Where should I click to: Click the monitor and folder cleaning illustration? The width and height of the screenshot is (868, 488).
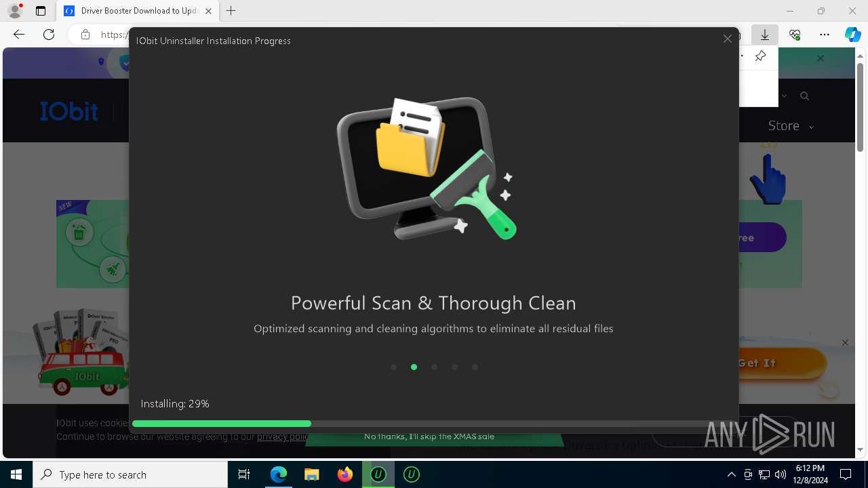(428, 169)
